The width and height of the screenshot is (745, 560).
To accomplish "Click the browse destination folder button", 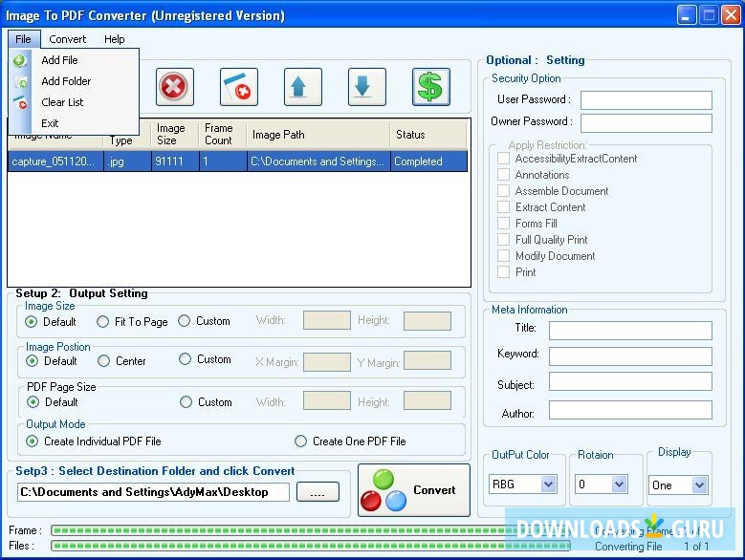I will (x=318, y=491).
